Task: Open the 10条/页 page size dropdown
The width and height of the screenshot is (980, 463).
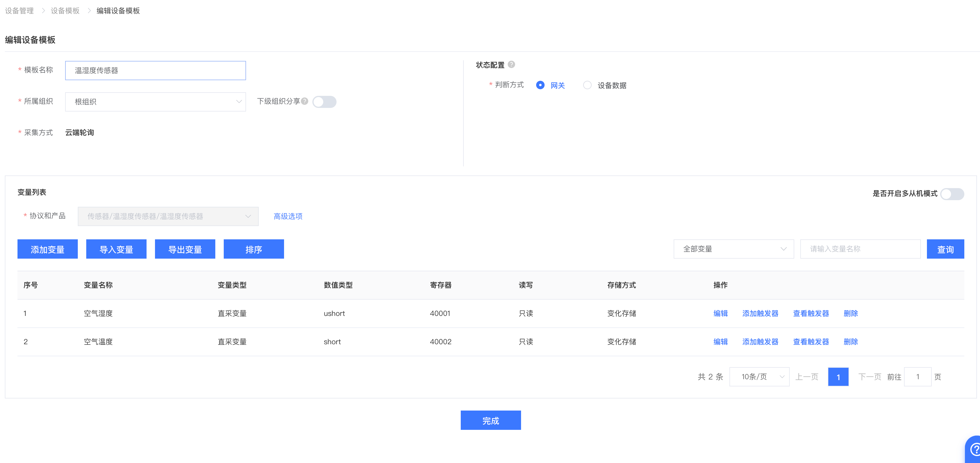Action: (x=759, y=376)
